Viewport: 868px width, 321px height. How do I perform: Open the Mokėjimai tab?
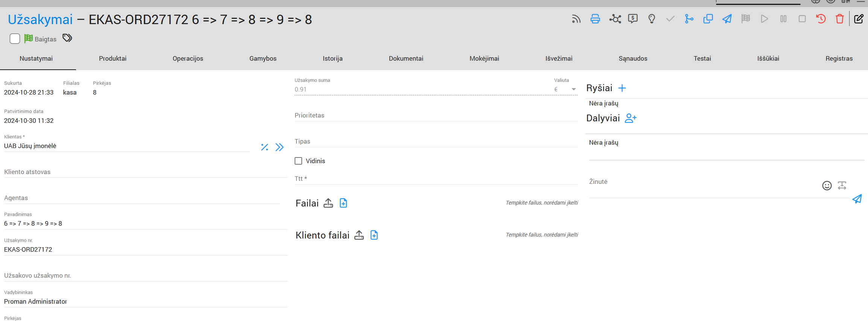[x=484, y=58]
